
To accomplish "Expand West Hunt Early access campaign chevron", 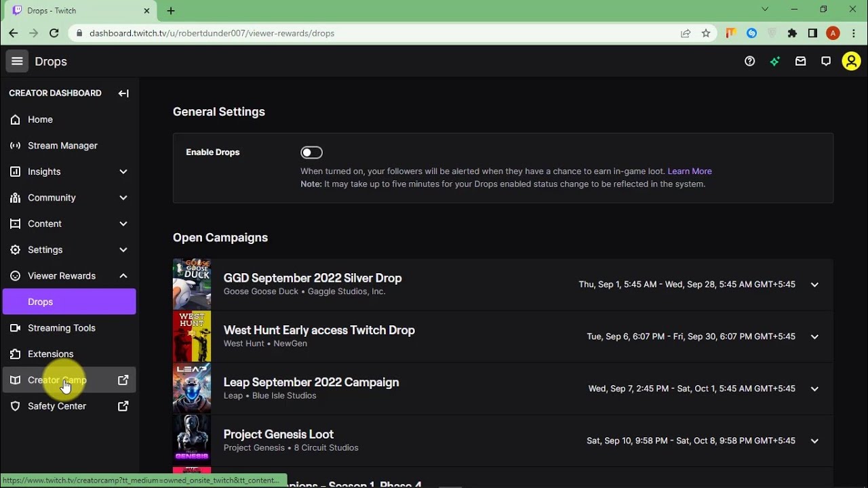I will point(814,337).
